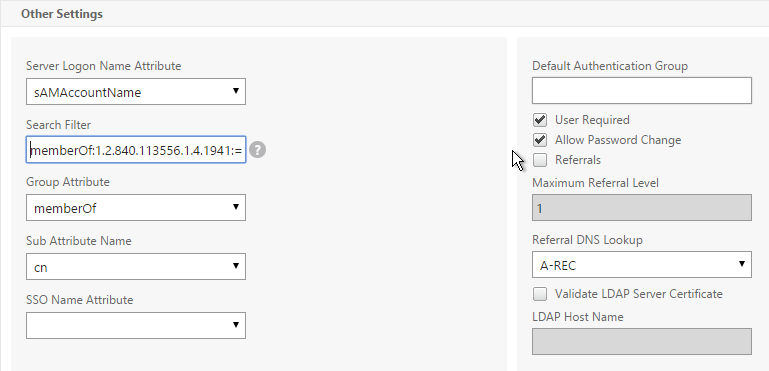The height and width of the screenshot is (371, 769).
Task: Open the Group Attribute memberOf dropdown
Action: coord(136,208)
